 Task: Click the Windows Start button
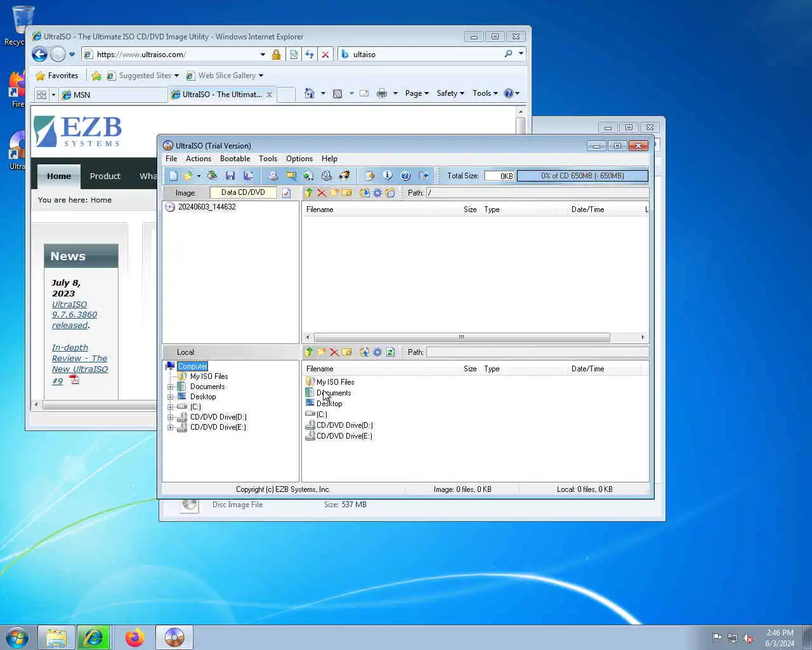(17, 637)
